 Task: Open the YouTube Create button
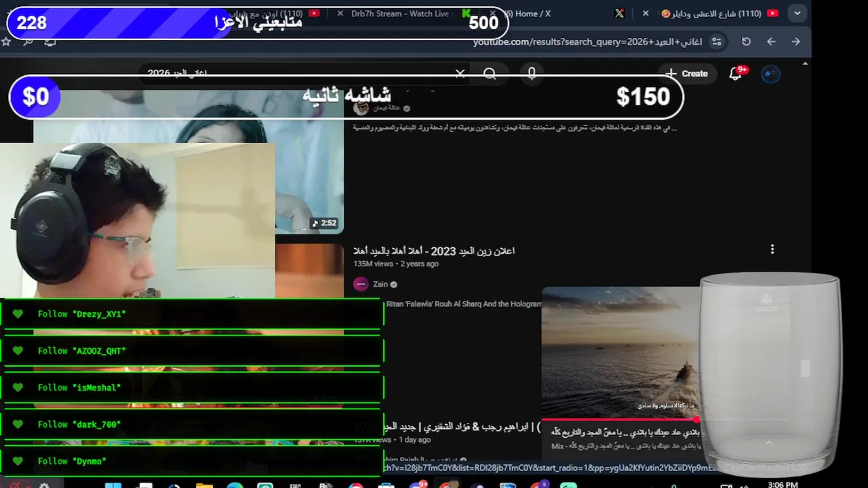pyautogui.click(x=686, y=73)
